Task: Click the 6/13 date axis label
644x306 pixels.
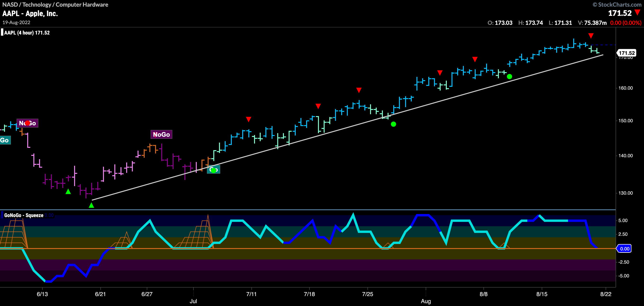Action: [42, 294]
